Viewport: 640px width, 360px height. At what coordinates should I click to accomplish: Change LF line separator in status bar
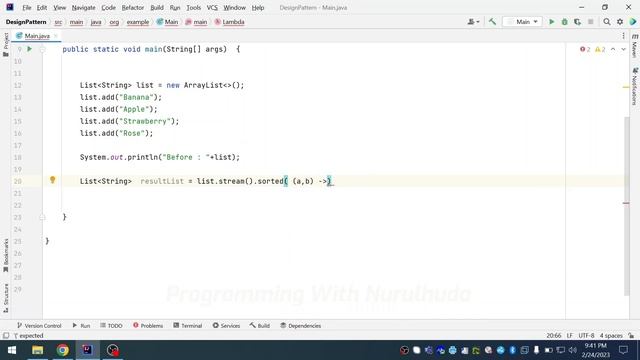coord(569,336)
